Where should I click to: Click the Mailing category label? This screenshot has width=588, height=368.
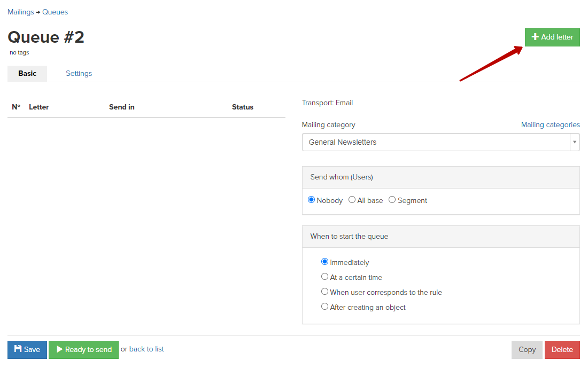pyautogui.click(x=329, y=125)
